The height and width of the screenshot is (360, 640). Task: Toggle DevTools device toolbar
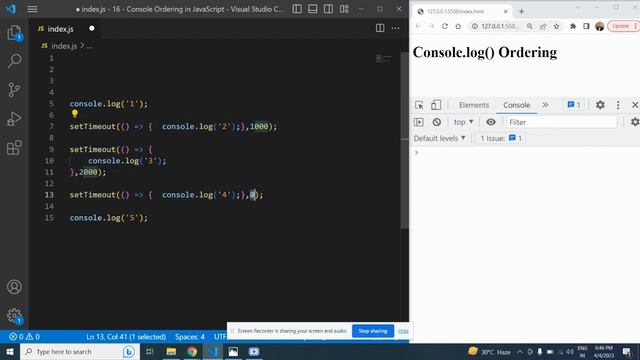[436, 105]
